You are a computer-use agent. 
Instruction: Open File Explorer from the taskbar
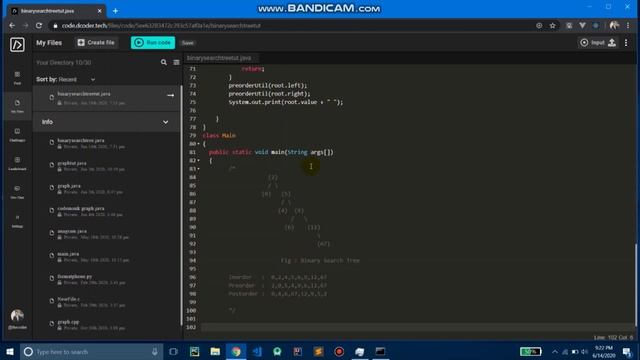[x=215, y=351]
